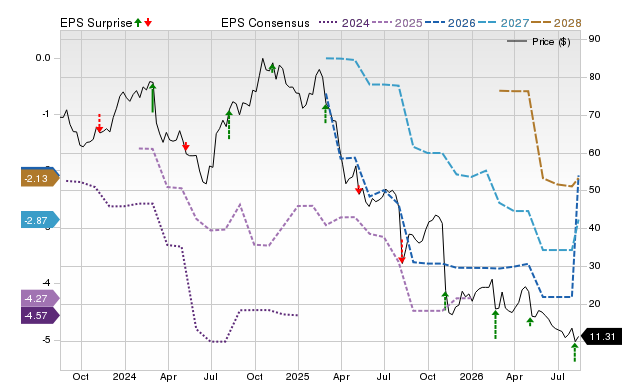This screenshot has width=640, height=382.
Task: Select red EPS miss arrow near August 2025
Action: [402, 251]
